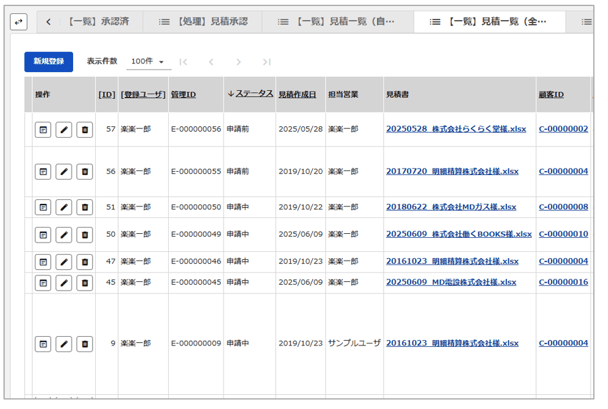The width and height of the screenshot is (608, 409).
Task: Select management ID cell E-000000050
Action: (196, 207)
